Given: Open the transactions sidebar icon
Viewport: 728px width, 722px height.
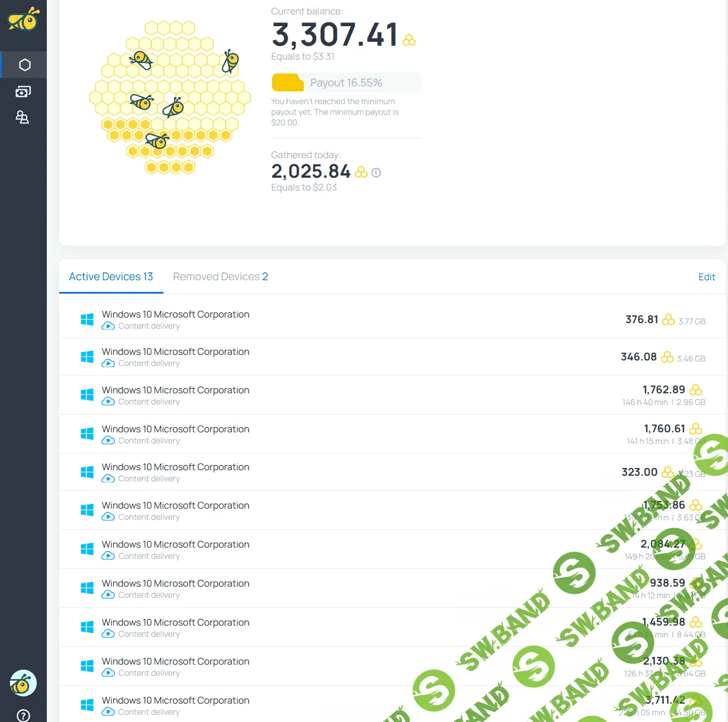Looking at the screenshot, I should [x=23, y=91].
